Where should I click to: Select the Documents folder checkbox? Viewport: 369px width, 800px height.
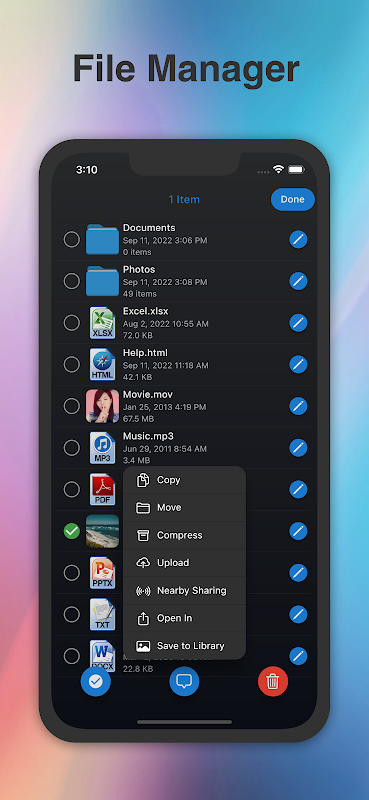tap(71, 239)
